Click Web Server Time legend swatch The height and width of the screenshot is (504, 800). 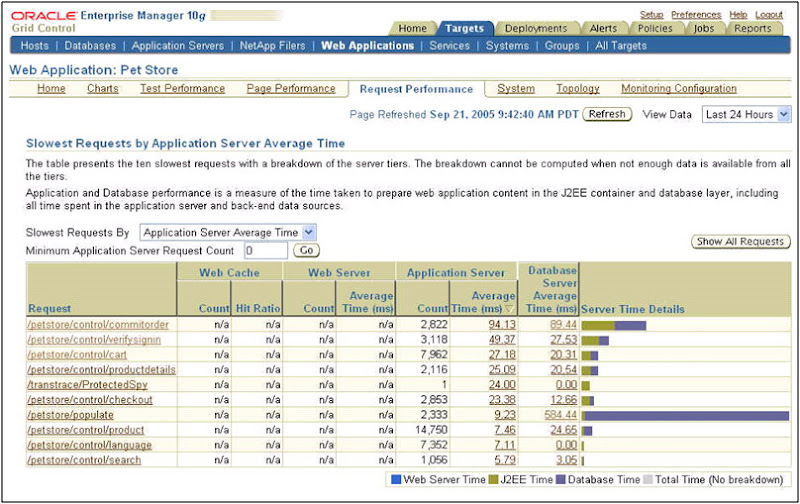[396, 480]
